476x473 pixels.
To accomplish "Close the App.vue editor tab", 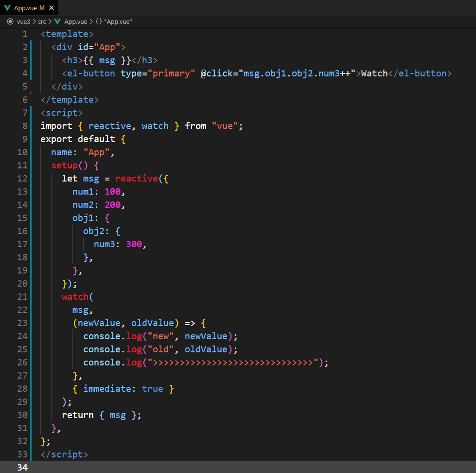I will click(52, 8).
